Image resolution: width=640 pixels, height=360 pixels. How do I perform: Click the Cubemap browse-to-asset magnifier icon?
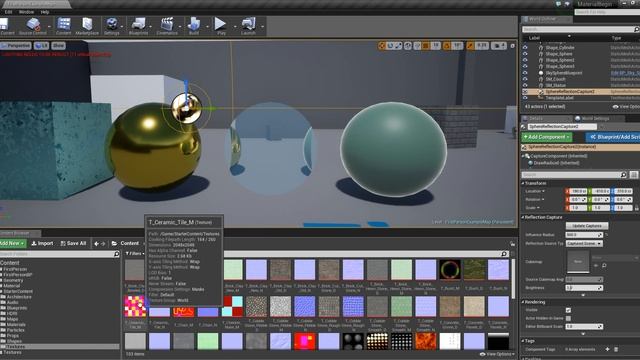pyautogui.click(x=604, y=265)
